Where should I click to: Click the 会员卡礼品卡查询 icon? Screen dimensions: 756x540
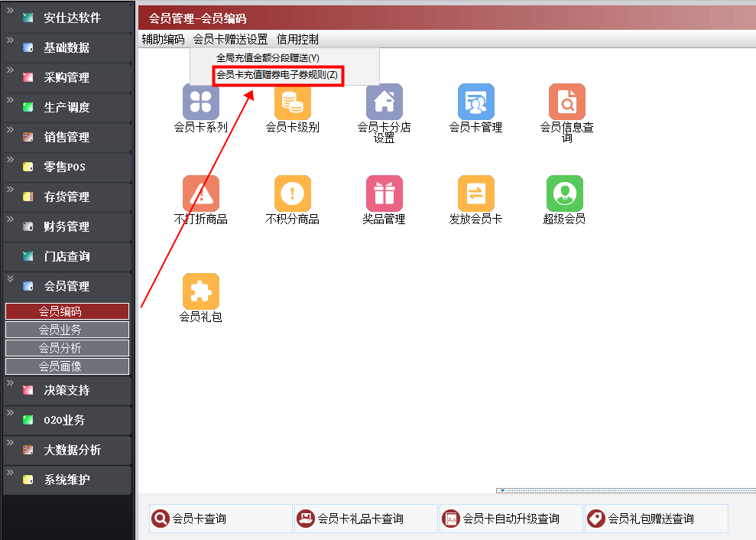(x=305, y=519)
